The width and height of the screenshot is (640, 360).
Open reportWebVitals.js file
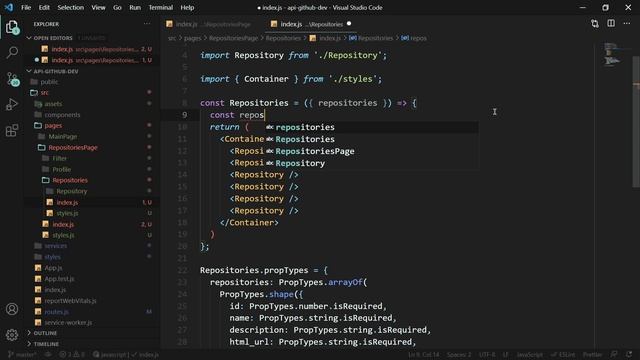click(x=71, y=301)
